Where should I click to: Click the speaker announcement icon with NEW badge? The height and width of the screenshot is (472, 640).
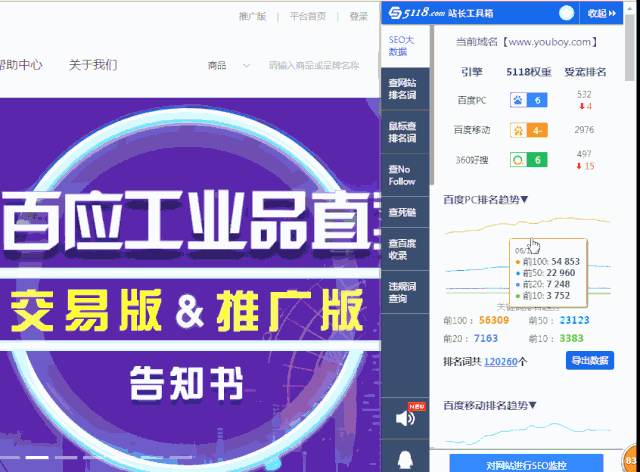tap(405, 418)
